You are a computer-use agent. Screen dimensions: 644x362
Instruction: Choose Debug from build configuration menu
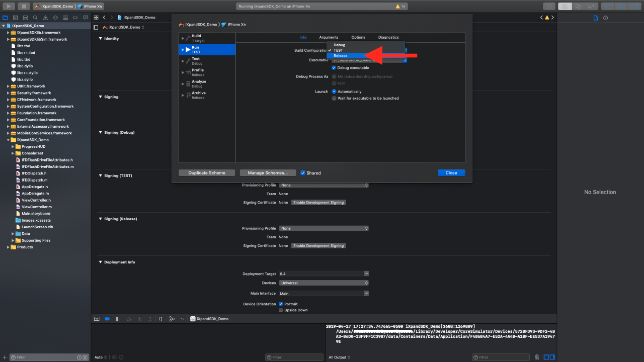click(366, 45)
